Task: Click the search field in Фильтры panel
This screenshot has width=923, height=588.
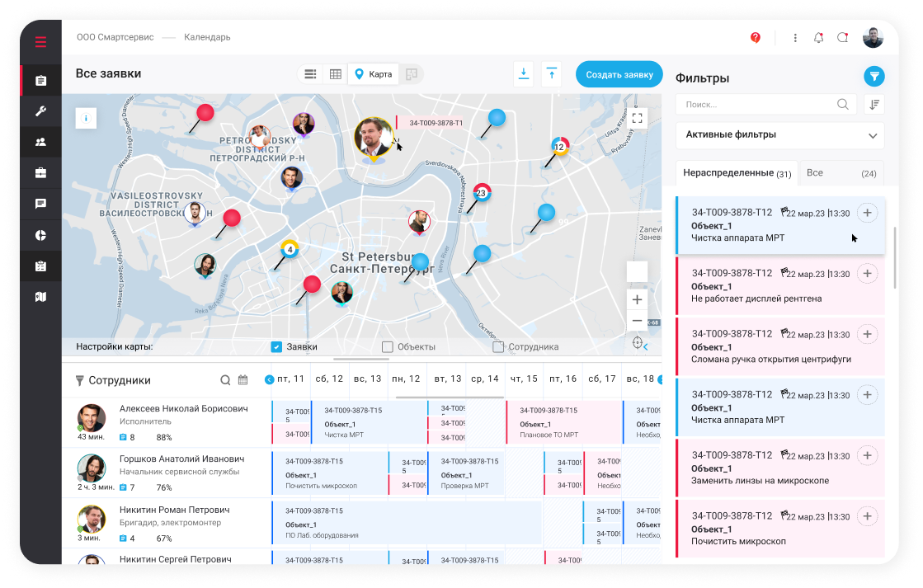Action: pyautogui.click(x=767, y=104)
